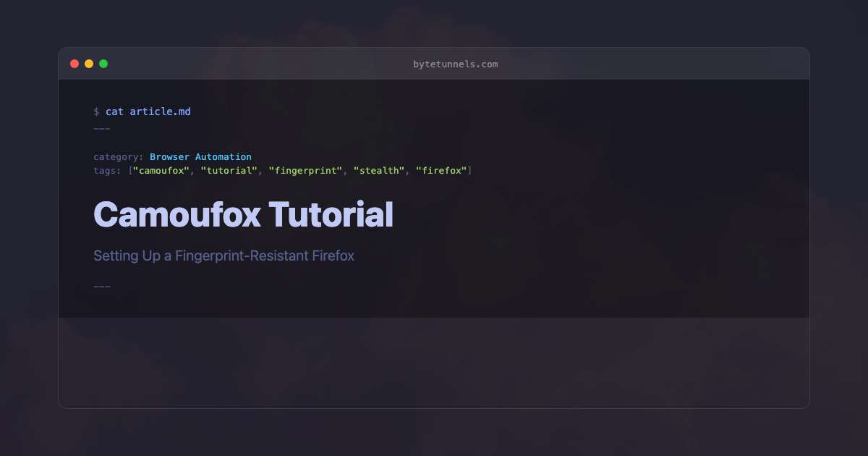Viewport: 868px width, 456px height.
Task: Select the "tutorial" tag
Action: point(229,170)
